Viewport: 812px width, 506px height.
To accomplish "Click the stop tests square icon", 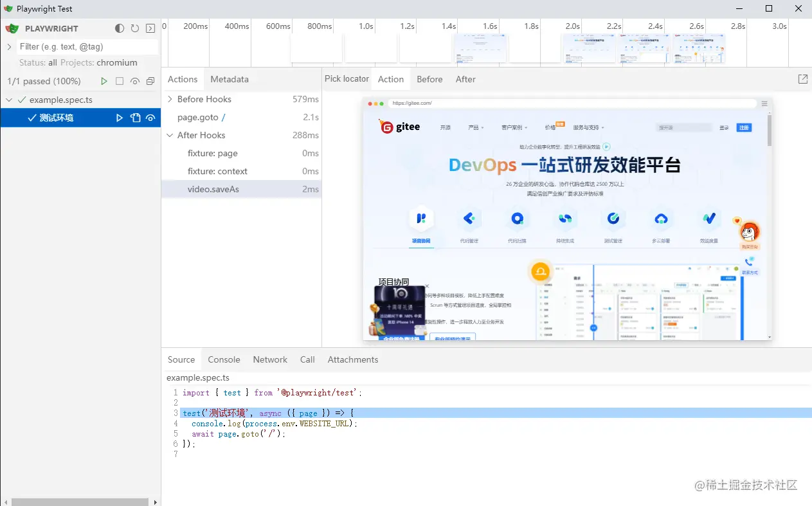I will pos(120,81).
